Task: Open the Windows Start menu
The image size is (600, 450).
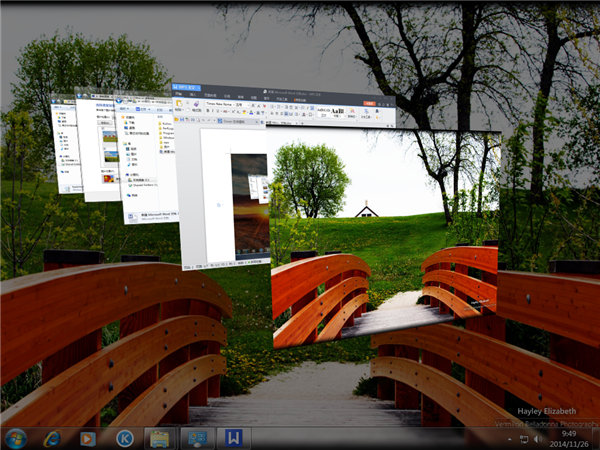Action: [x=16, y=438]
